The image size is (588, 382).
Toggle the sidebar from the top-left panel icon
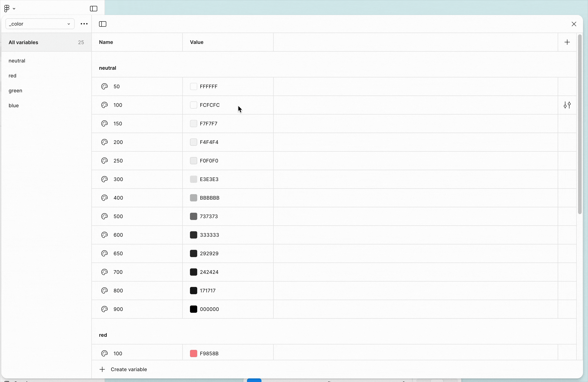94,9
